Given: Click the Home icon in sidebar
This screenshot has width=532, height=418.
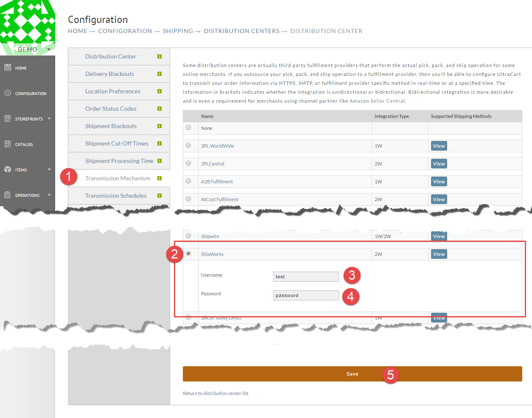Looking at the screenshot, I should (8, 67).
